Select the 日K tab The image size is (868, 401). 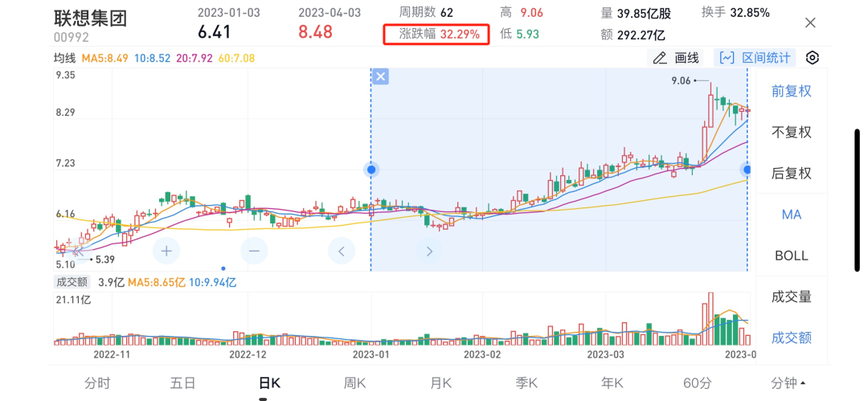click(x=269, y=383)
